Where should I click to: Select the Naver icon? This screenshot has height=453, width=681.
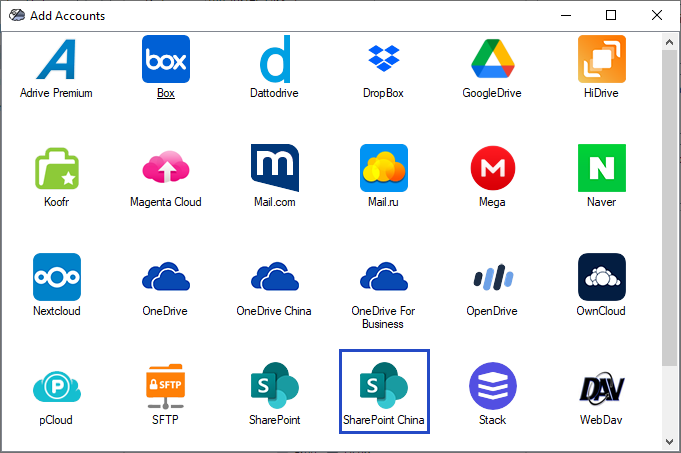tap(602, 168)
